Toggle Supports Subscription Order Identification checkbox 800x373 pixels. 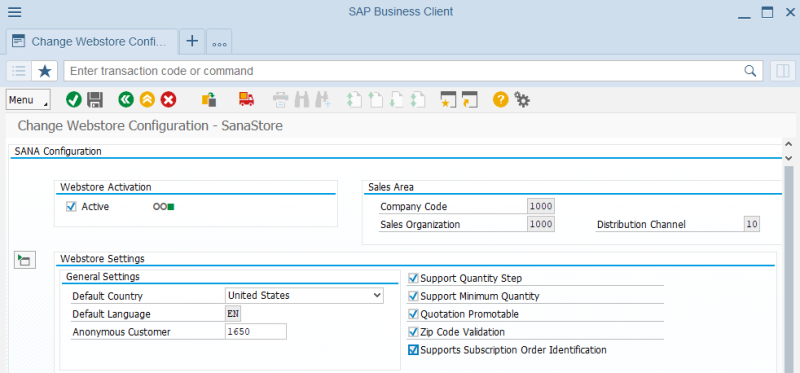point(413,350)
